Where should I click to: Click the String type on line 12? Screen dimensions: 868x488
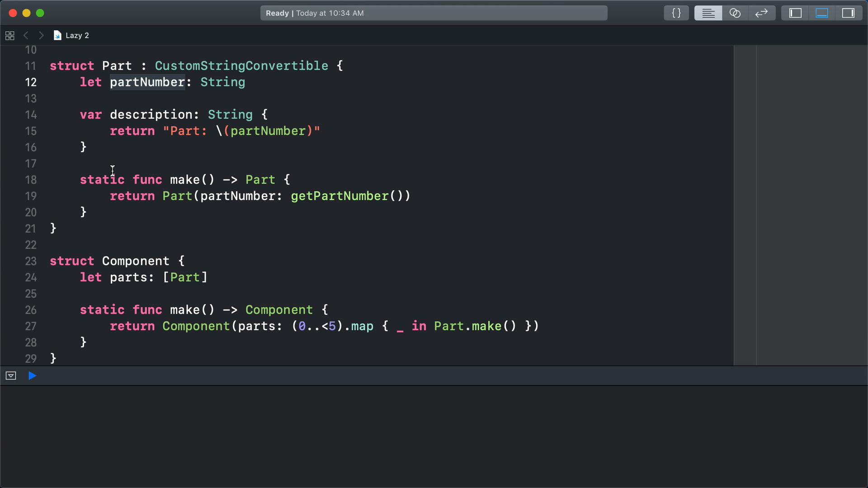pos(222,82)
